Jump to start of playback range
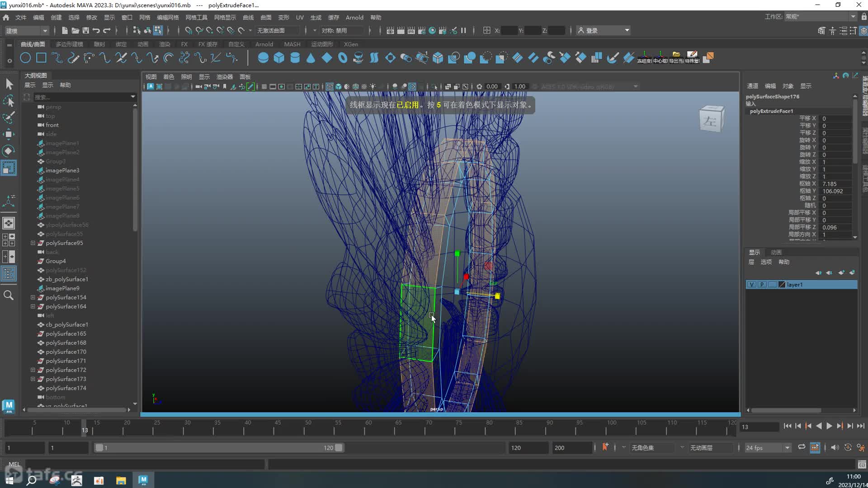Screen dimensions: 868x488 [787, 426]
